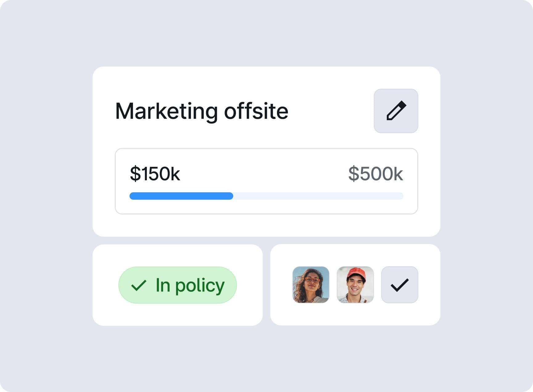Click the "In policy" badge text
Viewport: 533px width, 392px height.
click(x=190, y=285)
